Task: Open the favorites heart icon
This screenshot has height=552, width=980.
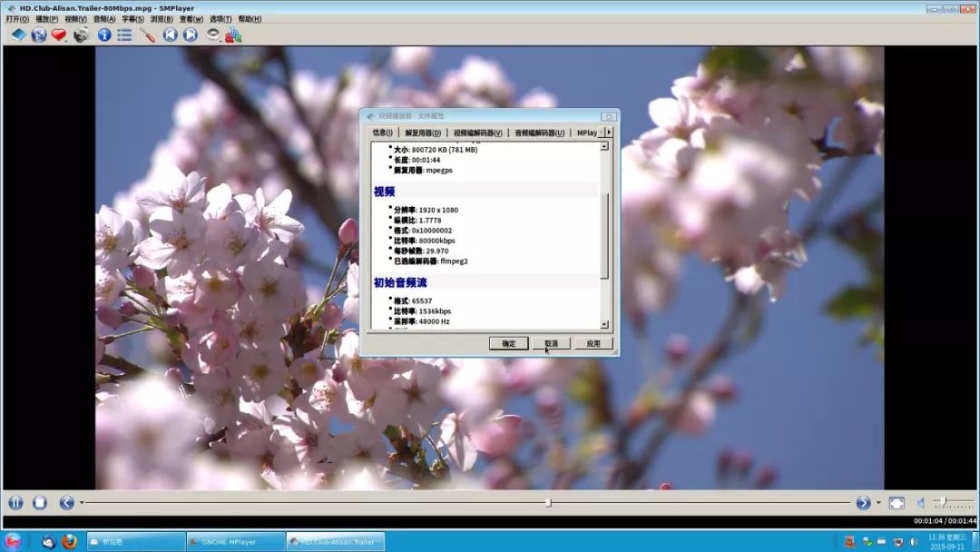Action: click(59, 34)
